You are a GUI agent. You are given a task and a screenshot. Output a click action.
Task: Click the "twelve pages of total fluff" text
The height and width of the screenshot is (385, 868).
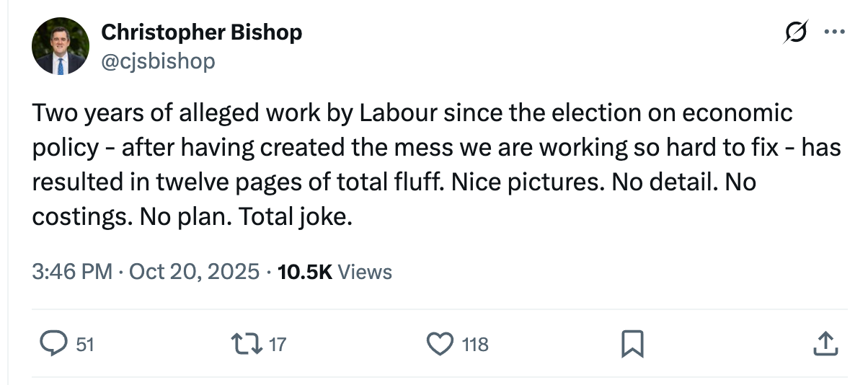tap(292, 182)
